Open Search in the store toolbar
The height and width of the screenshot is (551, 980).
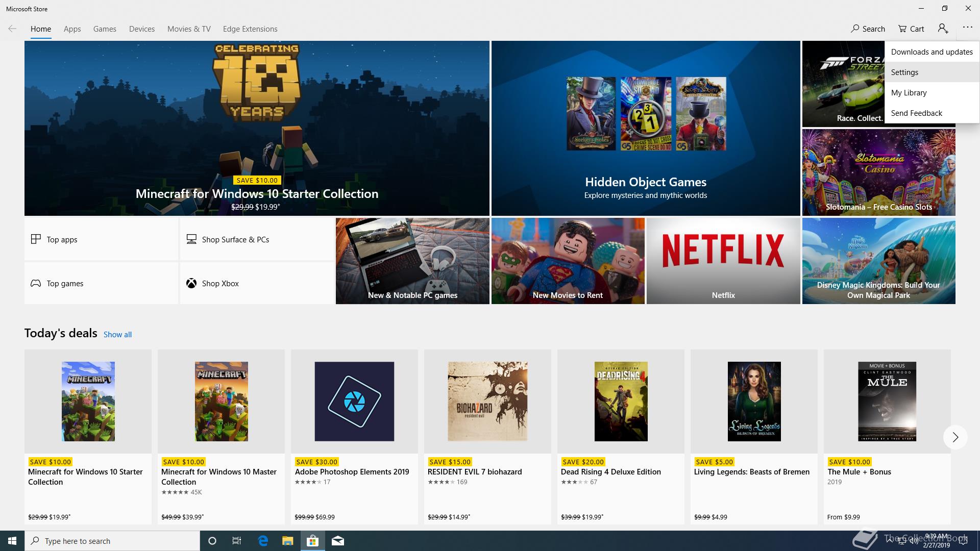(868, 29)
